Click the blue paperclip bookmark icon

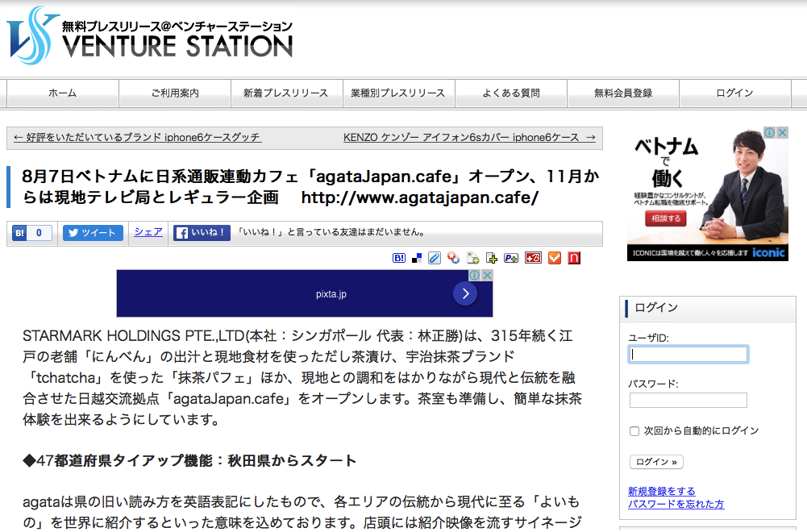[435, 258]
